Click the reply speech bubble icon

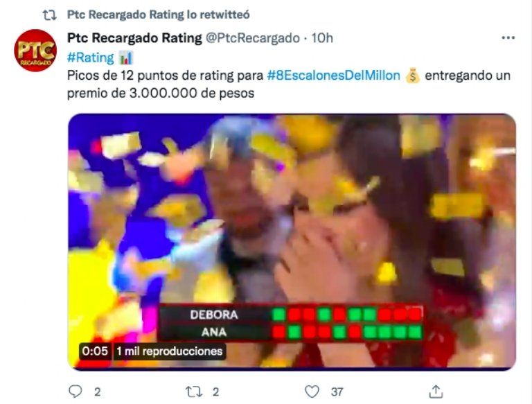coord(76,392)
